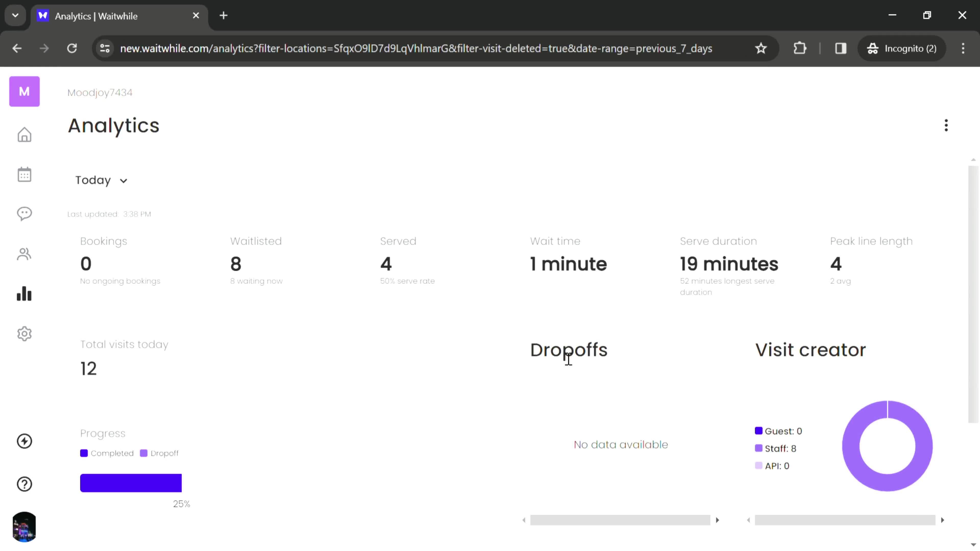
Task: Click the purple M account logo
Action: pos(24,91)
